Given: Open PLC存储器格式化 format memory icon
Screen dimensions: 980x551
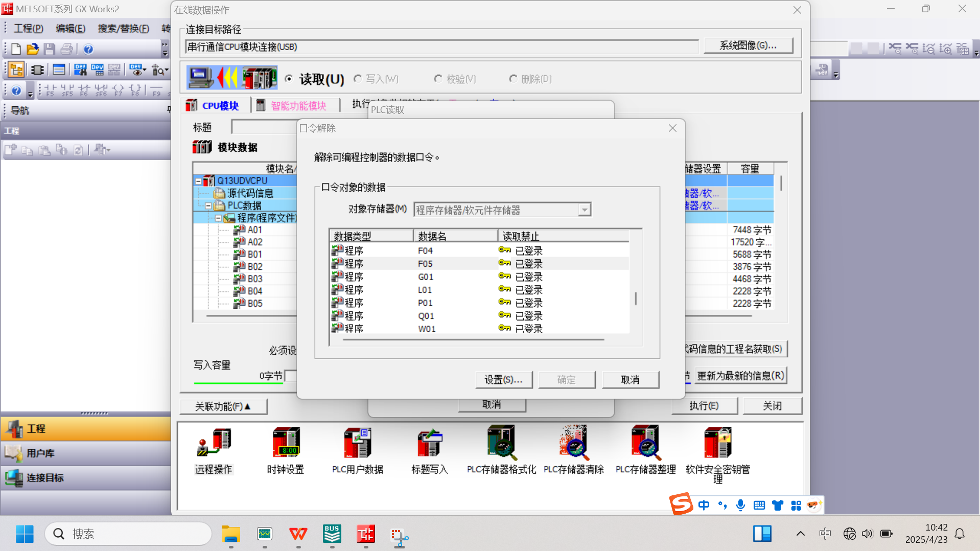Looking at the screenshot, I should tap(501, 444).
